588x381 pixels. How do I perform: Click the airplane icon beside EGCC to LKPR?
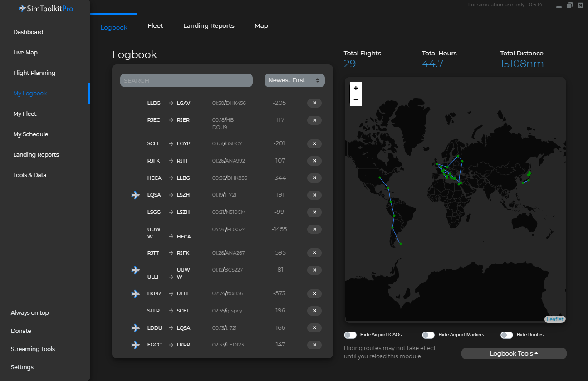click(x=135, y=345)
